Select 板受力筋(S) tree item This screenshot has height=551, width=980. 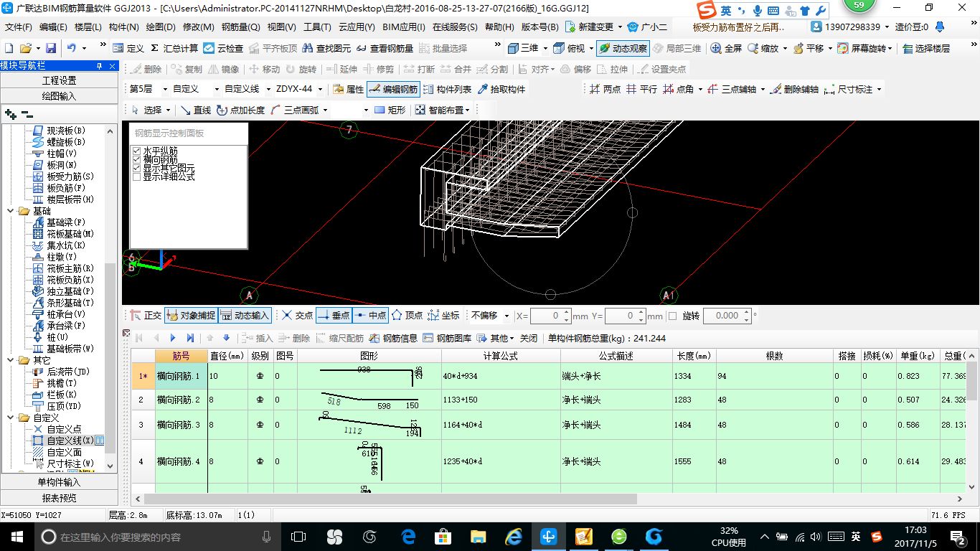click(70, 176)
